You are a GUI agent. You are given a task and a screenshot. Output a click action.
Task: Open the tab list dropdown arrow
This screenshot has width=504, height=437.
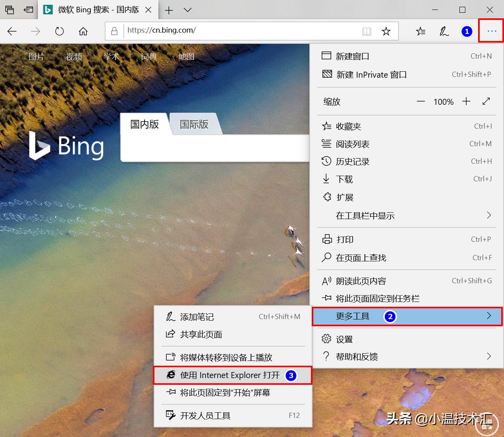pos(187,10)
